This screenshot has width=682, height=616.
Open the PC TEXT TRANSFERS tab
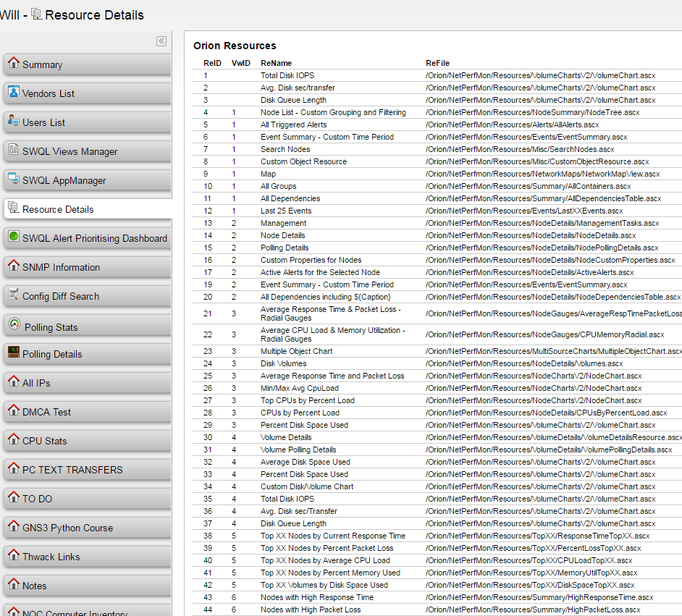pos(88,470)
